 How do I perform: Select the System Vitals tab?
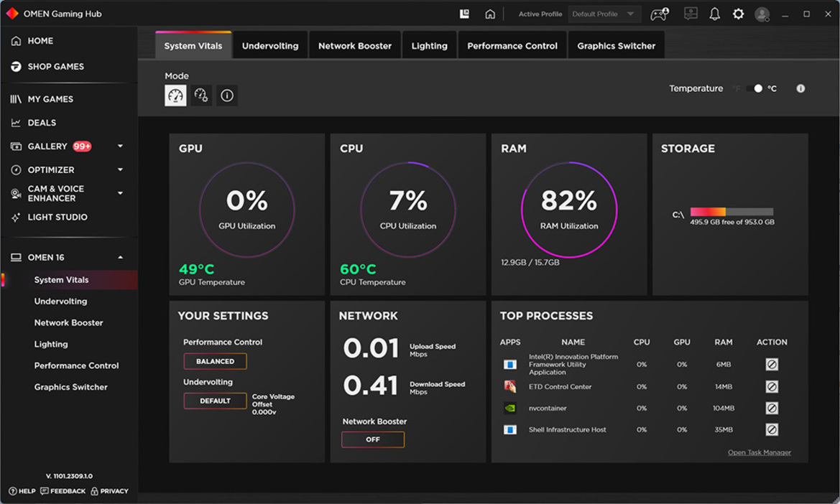click(x=193, y=45)
